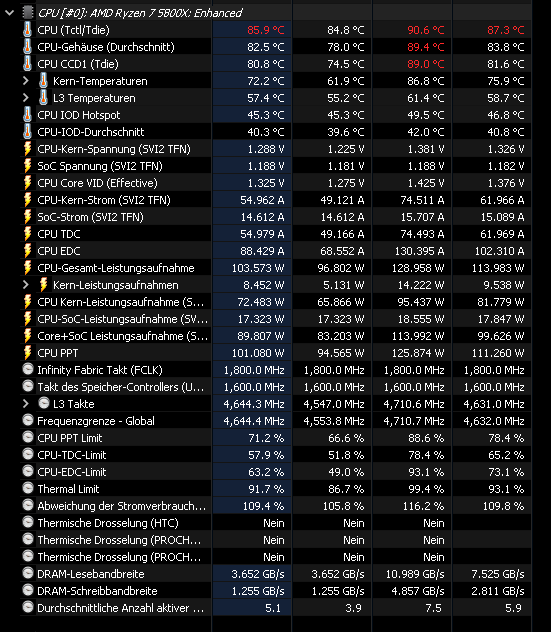Select the CPU-TDC-Limit label

click(72, 455)
